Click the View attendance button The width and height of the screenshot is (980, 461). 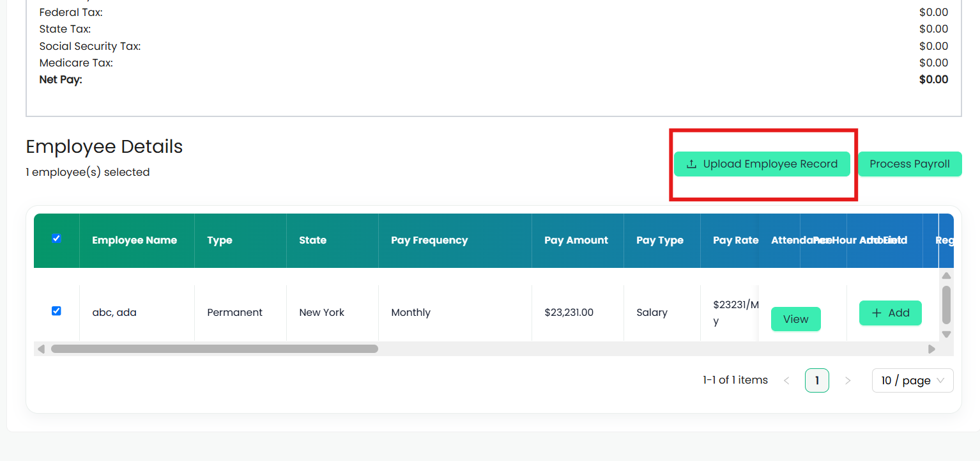point(795,319)
